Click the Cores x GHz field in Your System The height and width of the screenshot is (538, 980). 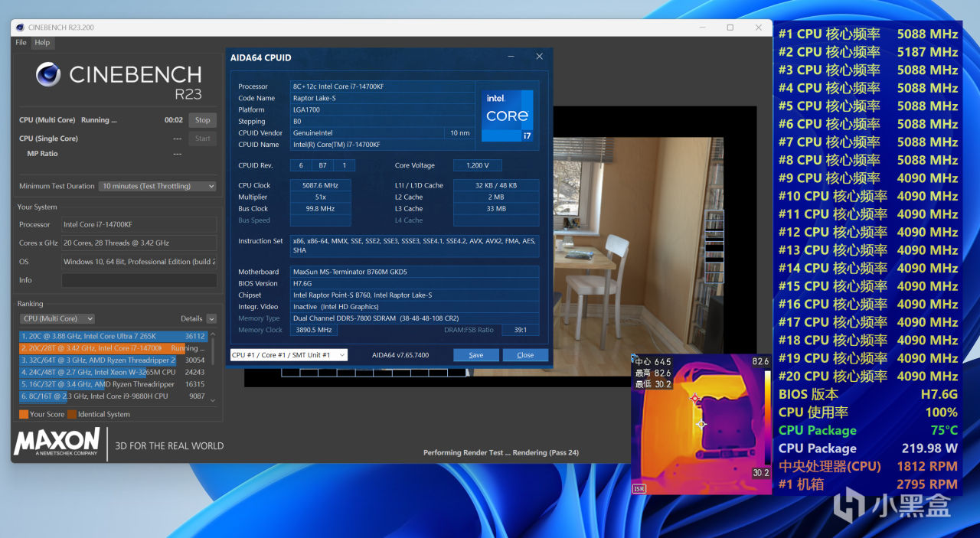139,243
